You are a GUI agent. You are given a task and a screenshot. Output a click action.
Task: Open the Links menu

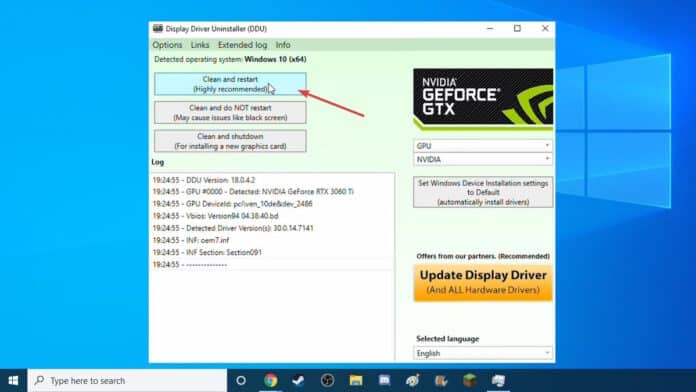click(200, 45)
